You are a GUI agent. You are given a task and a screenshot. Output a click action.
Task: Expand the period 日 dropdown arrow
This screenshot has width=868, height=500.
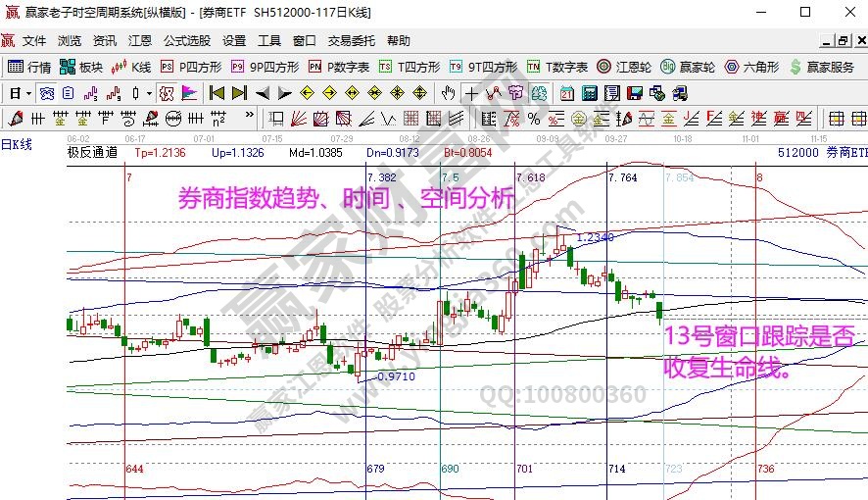click(28, 93)
